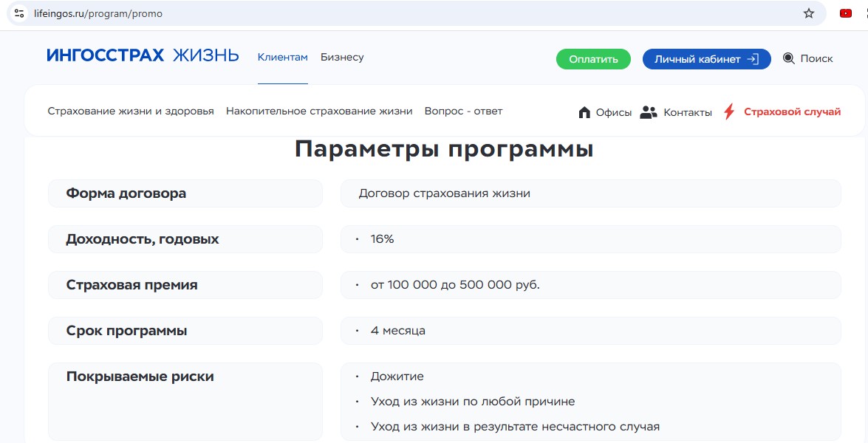Go to the Вопрос - ответ section

click(x=463, y=111)
